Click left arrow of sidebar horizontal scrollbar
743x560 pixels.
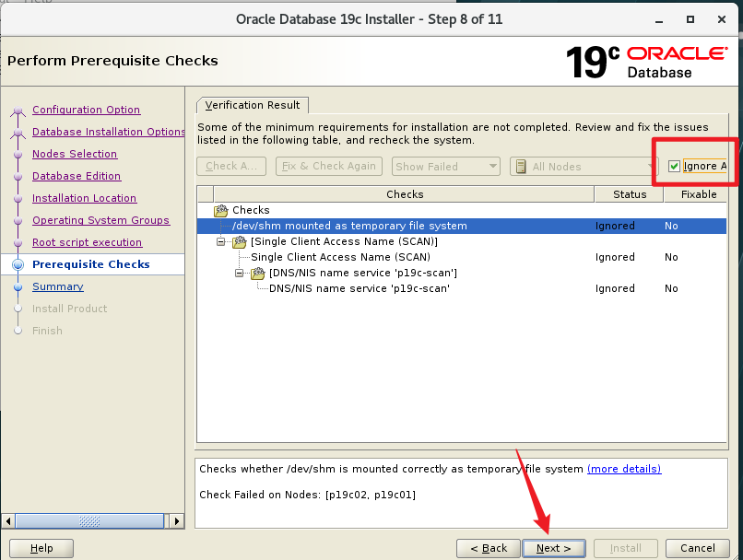8,521
